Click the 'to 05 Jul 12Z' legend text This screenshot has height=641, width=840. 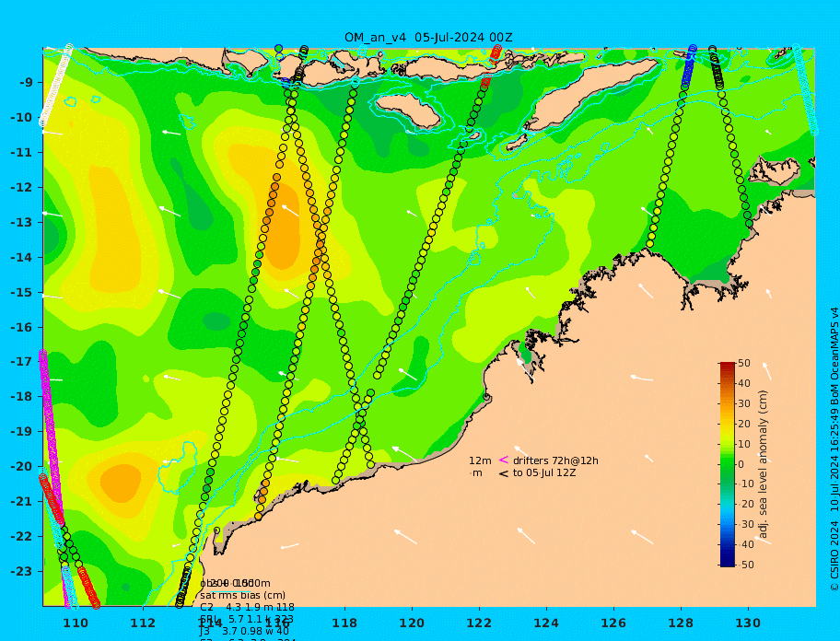tap(544, 473)
